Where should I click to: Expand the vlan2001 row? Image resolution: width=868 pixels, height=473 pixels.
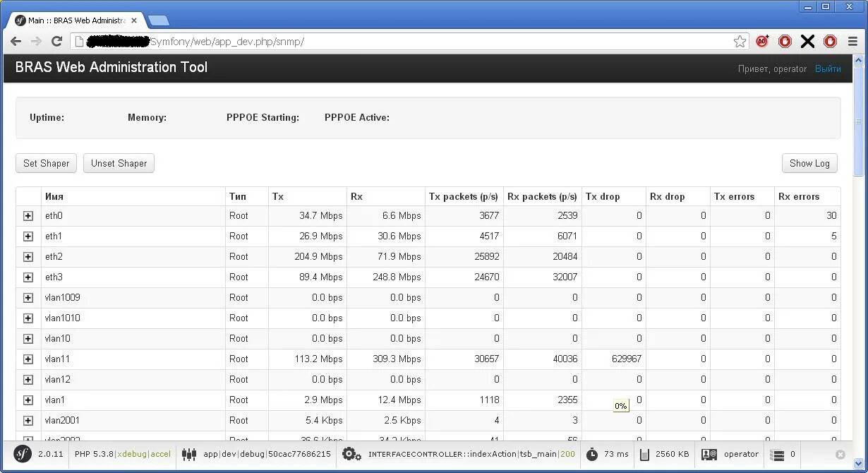(28, 421)
